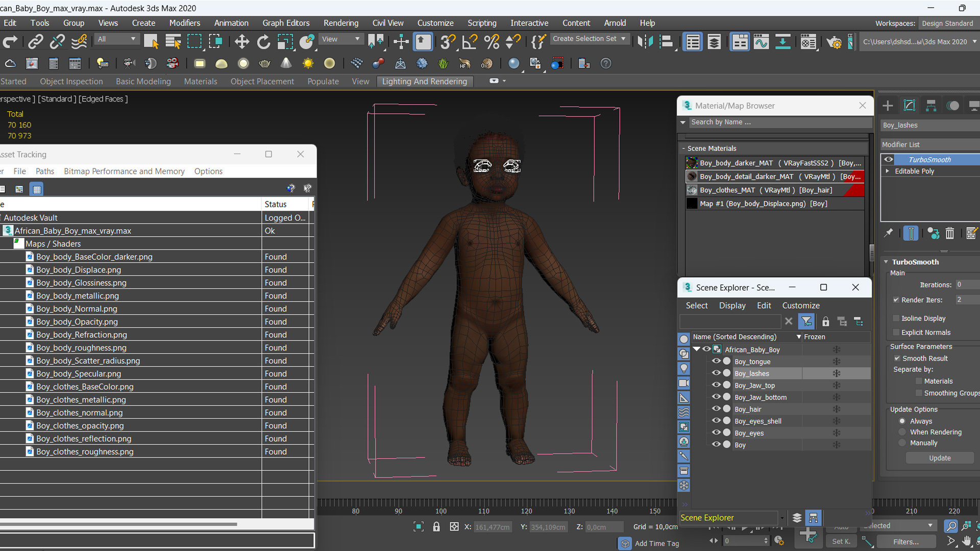
Task: Open the Modify tab in command panel
Action: [x=910, y=106]
